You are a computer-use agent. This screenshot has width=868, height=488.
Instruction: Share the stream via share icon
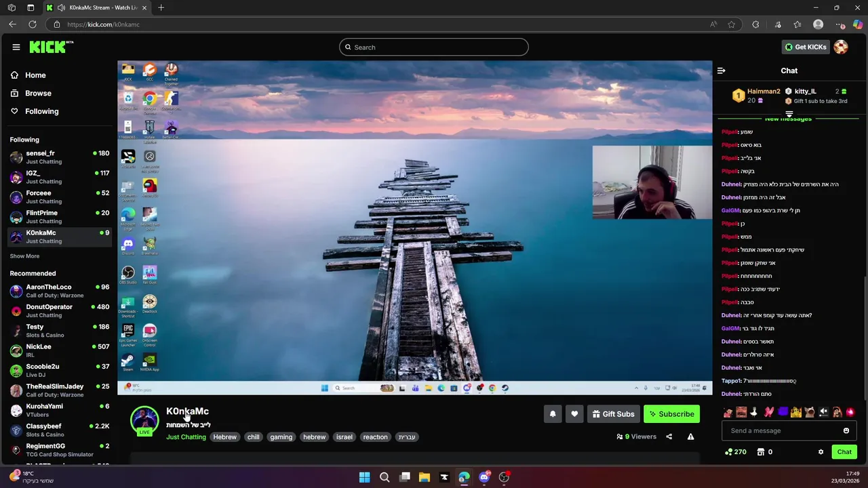(x=669, y=436)
